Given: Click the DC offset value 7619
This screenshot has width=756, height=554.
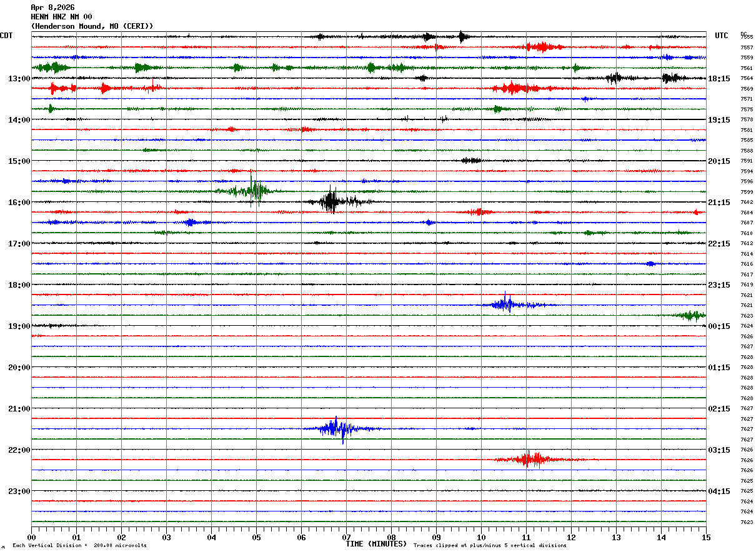Looking at the screenshot, I should pyautogui.click(x=746, y=285).
